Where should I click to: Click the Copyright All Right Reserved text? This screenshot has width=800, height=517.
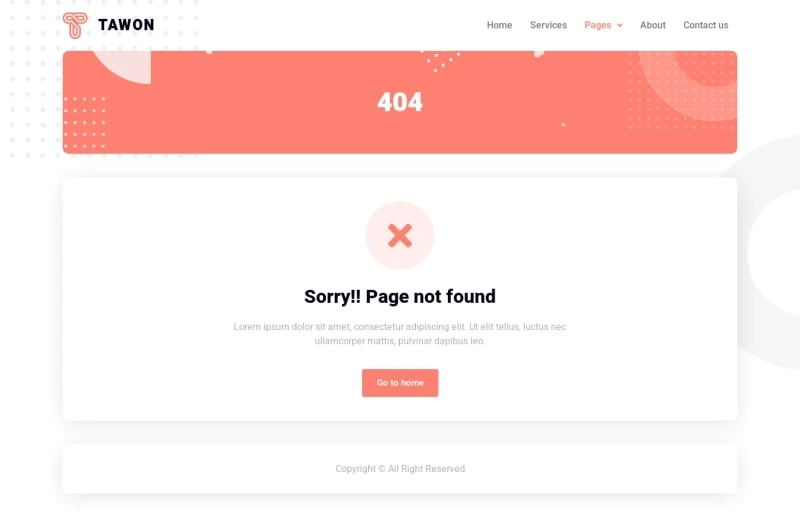[x=400, y=469]
